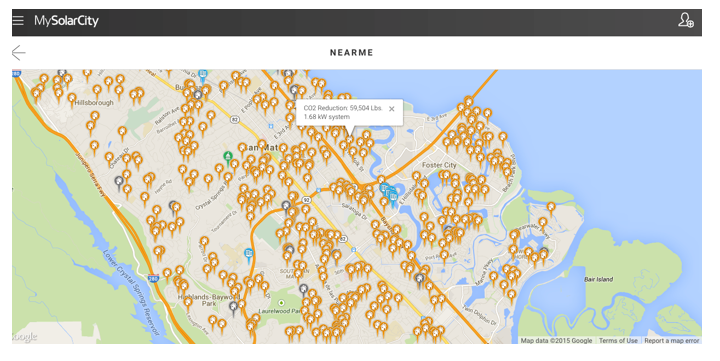Click the MySolarCity logo

66,21
